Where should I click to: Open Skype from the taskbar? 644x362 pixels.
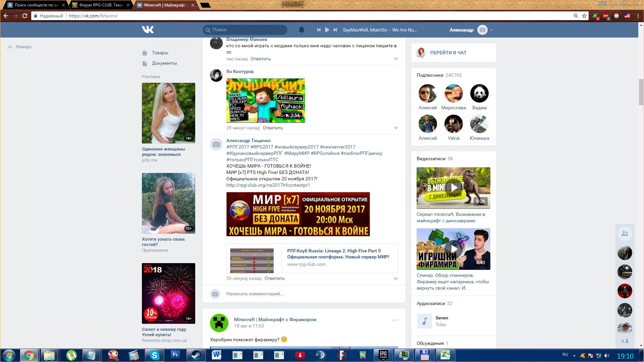coord(154,355)
